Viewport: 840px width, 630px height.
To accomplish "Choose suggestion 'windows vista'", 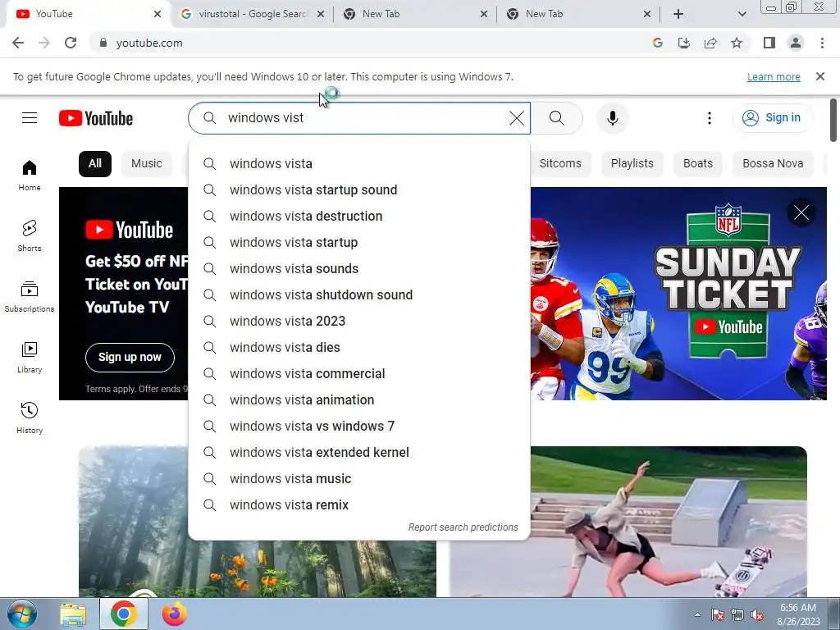I will pyautogui.click(x=359, y=163).
